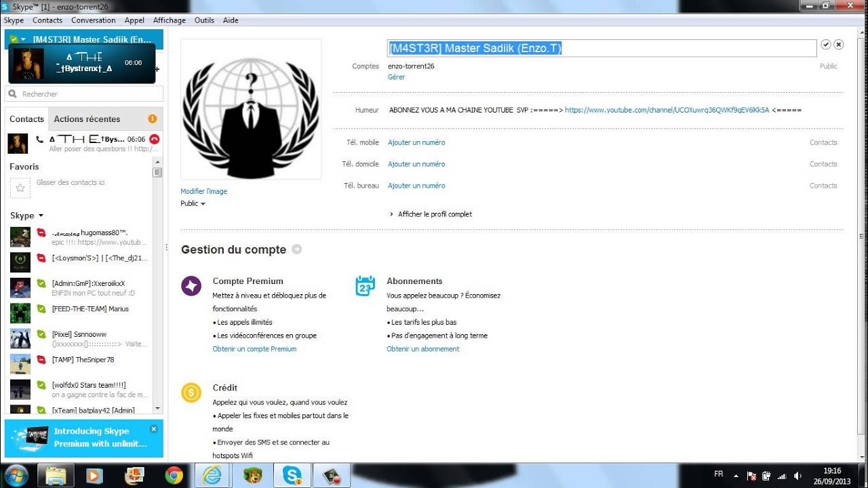
Task: Click the purple Compte Premium icon
Action: tap(191, 286)
